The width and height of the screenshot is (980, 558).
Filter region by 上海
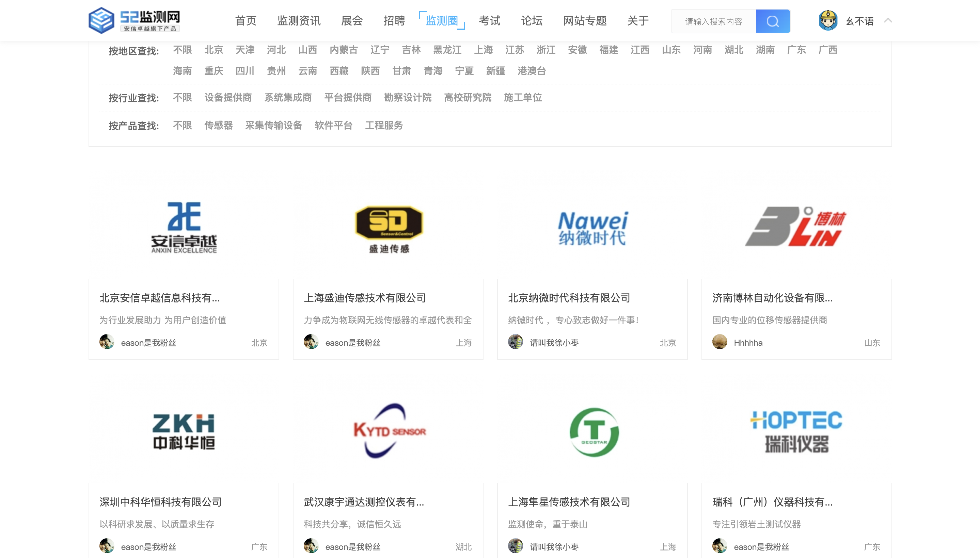(x=483, y=50)
